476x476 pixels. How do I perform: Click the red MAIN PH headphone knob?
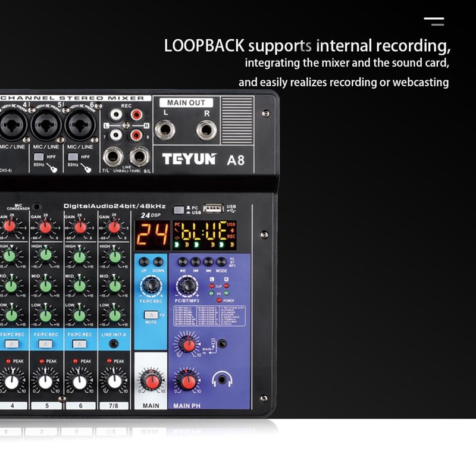187,380
